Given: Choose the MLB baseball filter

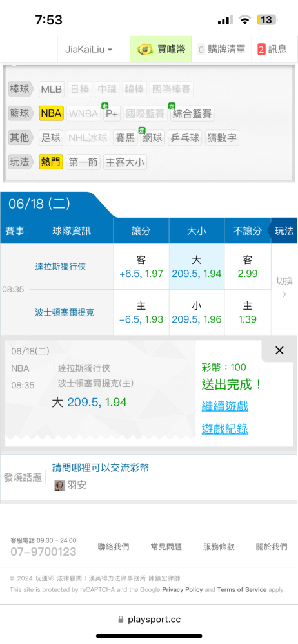Looking at the screenshot, I should tap(52, 89).
